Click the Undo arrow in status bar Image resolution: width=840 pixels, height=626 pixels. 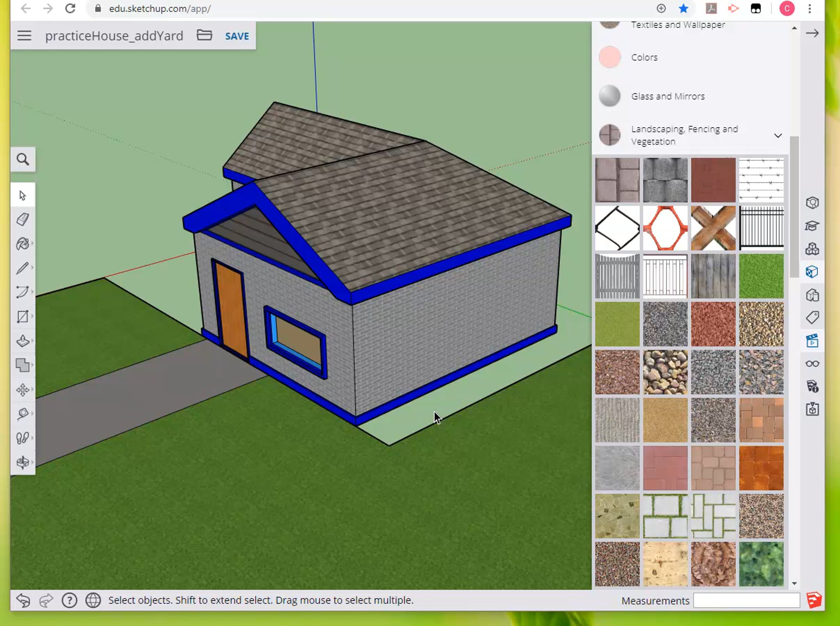click(x=23, y=600)
